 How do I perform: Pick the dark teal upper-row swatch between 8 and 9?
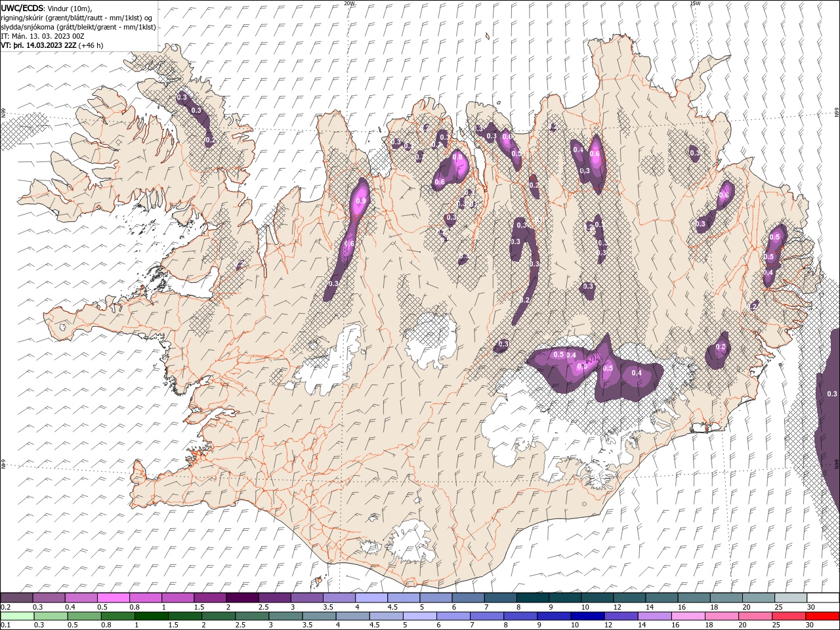[x=533, y=598]
